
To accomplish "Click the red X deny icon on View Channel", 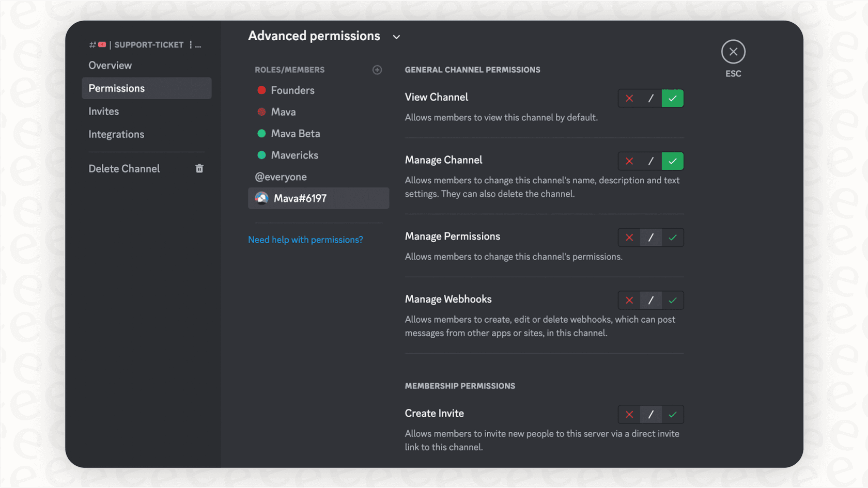I will [x=629, y=98].
